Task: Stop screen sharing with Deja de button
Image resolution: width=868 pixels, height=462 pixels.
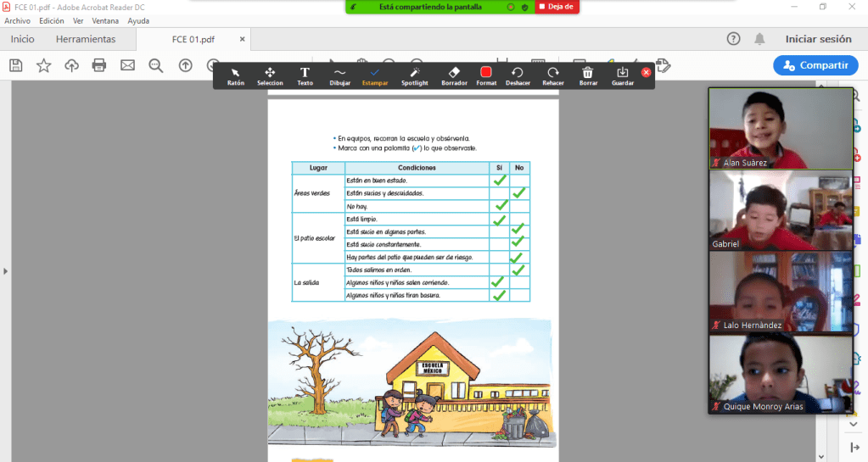Action: pyautogui.click(x=557, y=7)
